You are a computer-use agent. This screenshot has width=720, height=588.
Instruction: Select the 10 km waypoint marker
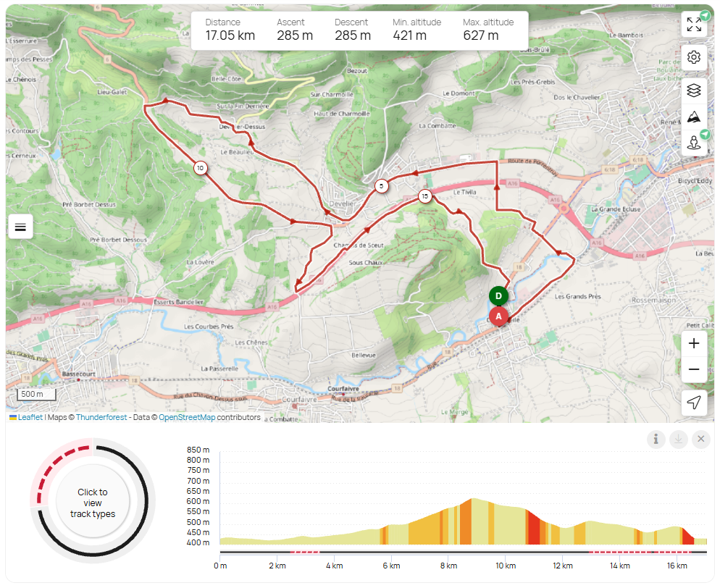(200, 168)
